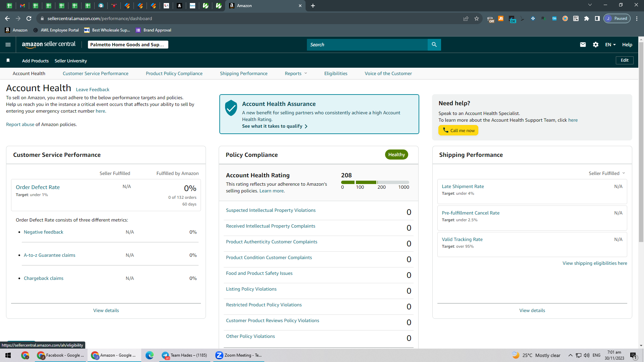This screenshot has height=362, width=644.
Task: Open Chrome three-dot menu
Action: click(637, 18)
